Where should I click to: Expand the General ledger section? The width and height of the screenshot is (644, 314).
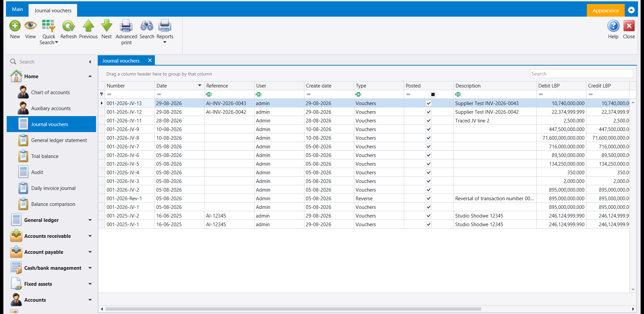(90, 220)
